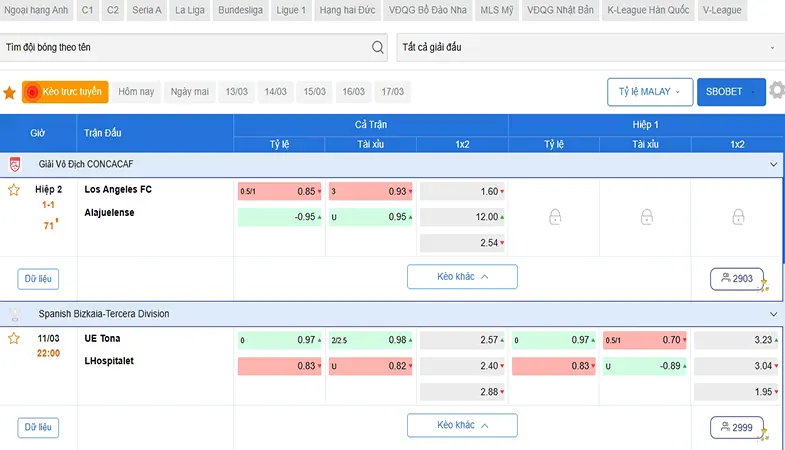
Task: Open the Tỷ lệ MALAY dropdown
Action: [650, 92]
